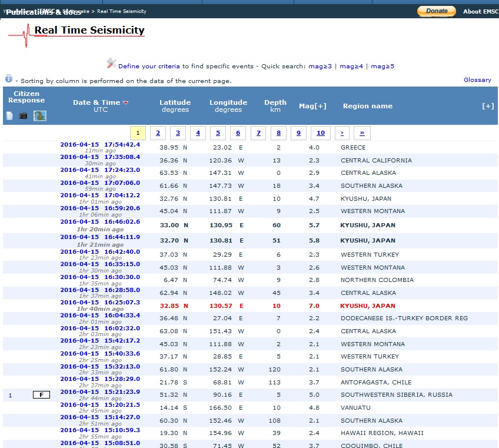Sort by Date & Time header
499x448 pixels.
point(97,102)
